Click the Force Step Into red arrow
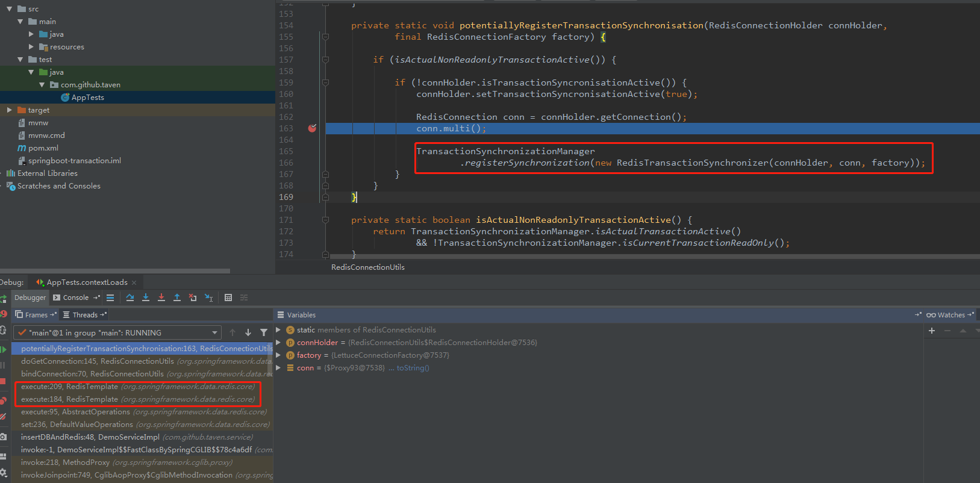Screen dimensions: 980x483 coord(161,298)
